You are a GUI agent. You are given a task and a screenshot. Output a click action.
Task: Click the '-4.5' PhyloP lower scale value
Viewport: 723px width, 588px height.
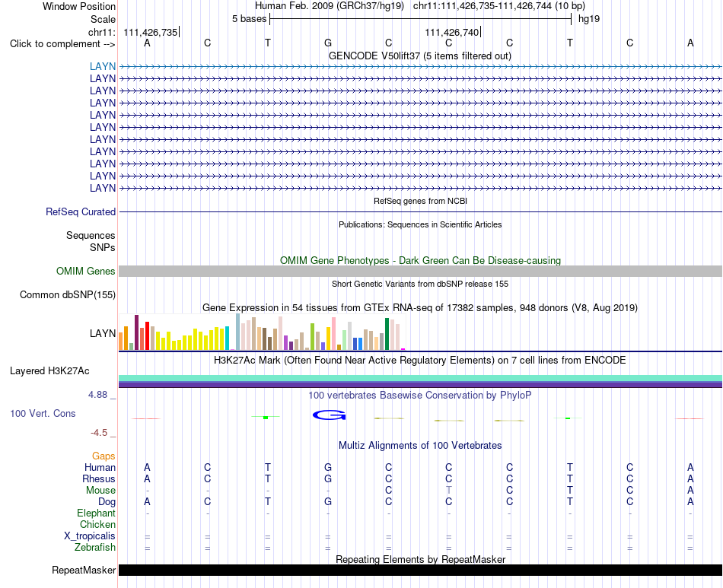pos(99,432)
